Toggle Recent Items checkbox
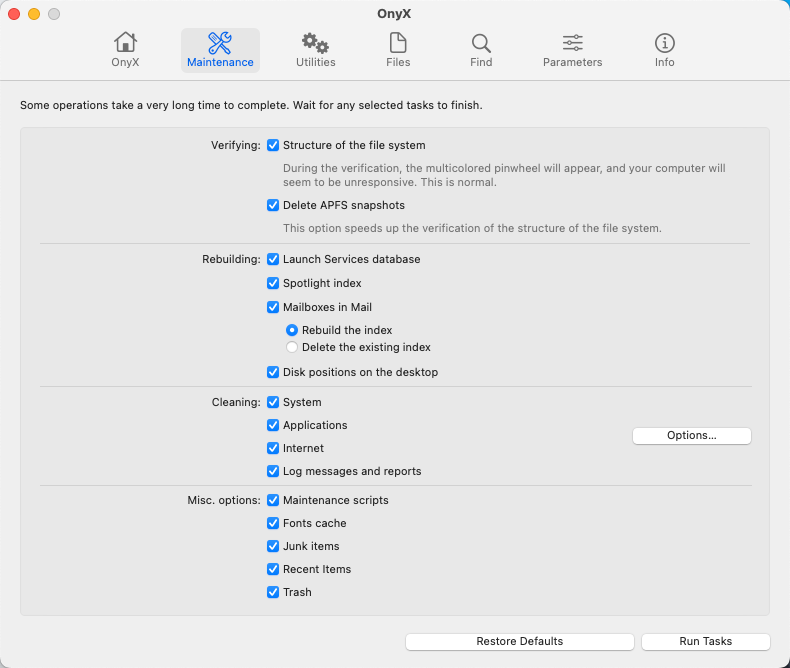Viewport: 790px width, 668px height. [x=273, y=569]
